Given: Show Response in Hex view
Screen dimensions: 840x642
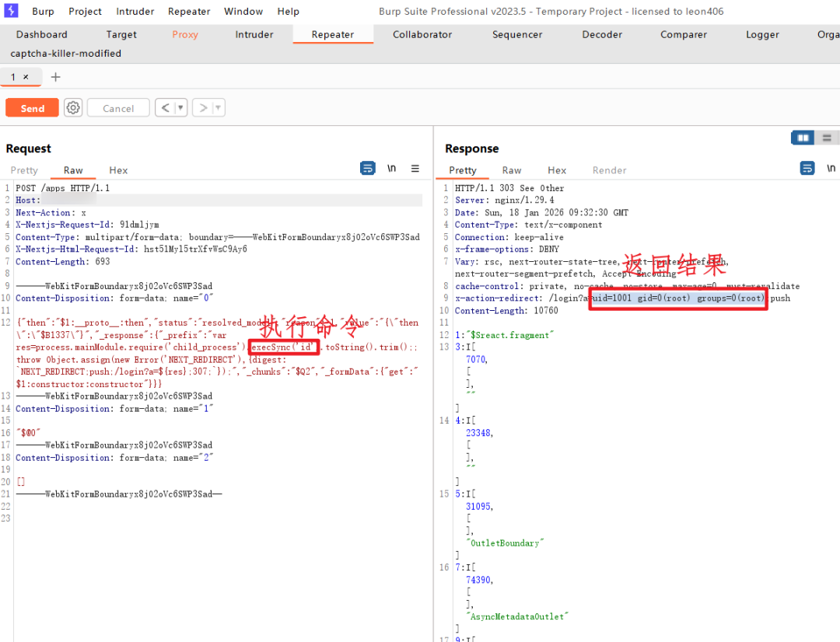Looking at the screenshot, I should pos(557,170).
